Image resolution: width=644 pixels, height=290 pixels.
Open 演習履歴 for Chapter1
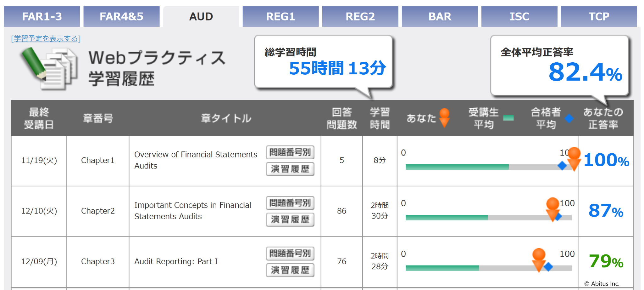290,169
